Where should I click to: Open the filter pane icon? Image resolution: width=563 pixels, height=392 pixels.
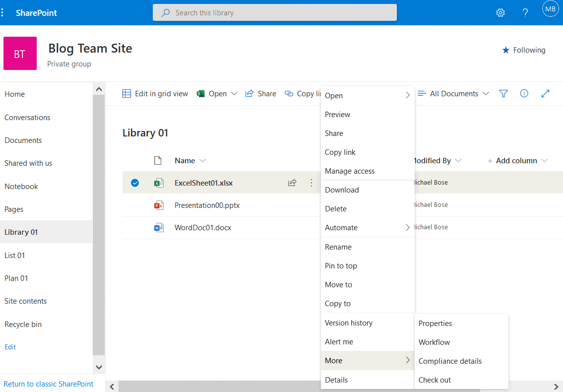(503, 93)
